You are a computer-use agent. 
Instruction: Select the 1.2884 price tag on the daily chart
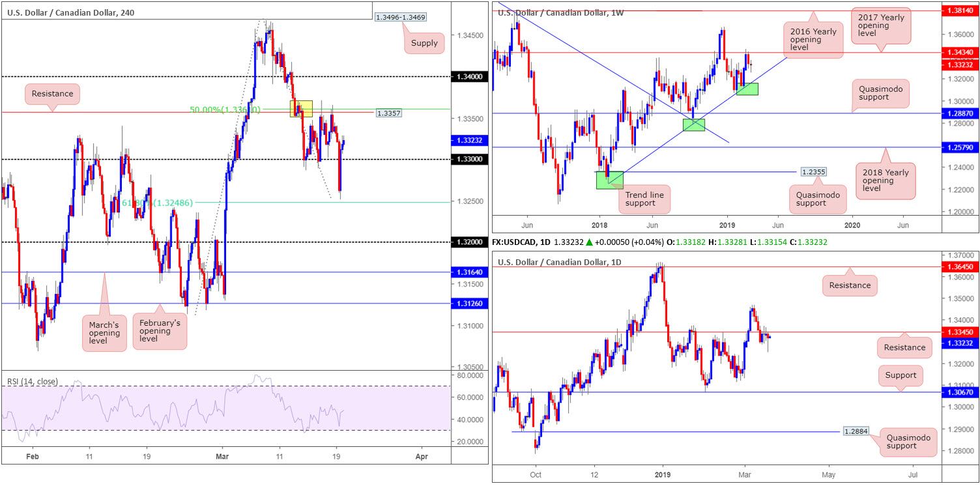(856, 431)
